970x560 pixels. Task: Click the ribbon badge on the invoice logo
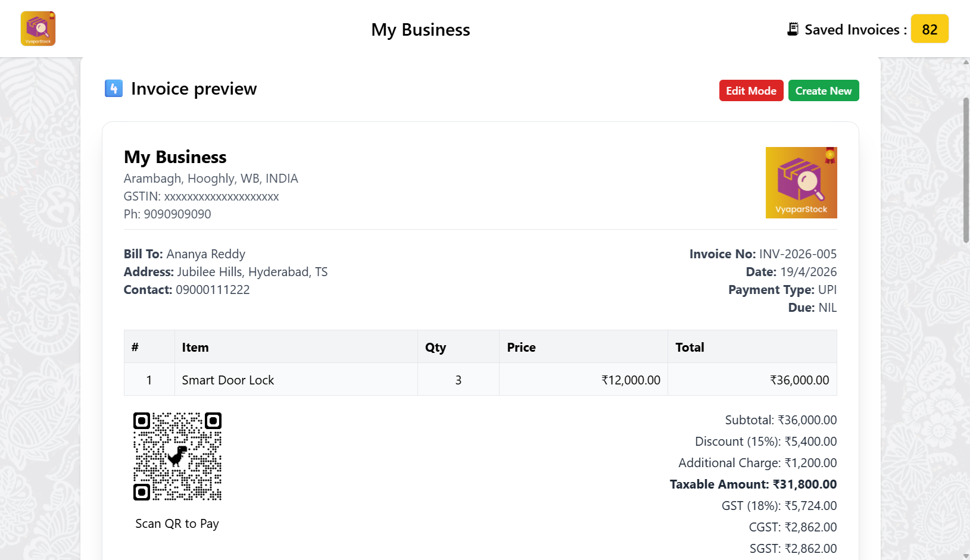coord(831,156)
